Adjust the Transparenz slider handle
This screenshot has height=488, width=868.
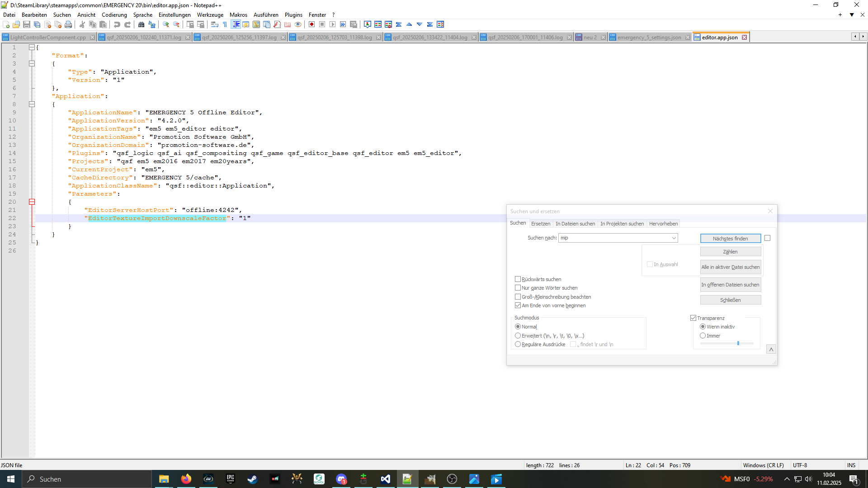[738, 343]
